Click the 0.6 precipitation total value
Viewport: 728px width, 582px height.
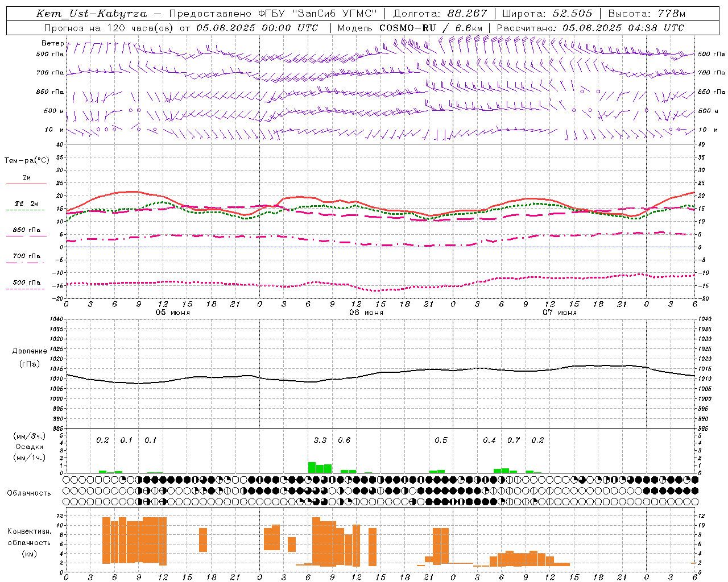[344, 440]
